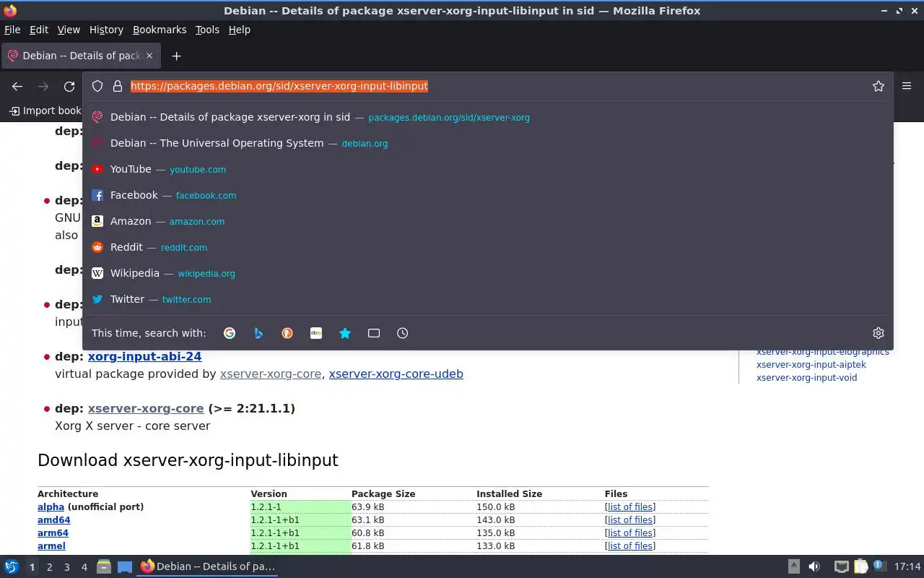This screenshot has width=924, height=578.
Task: Open search settings gear in the dropdown
Action: click(879, 333)
